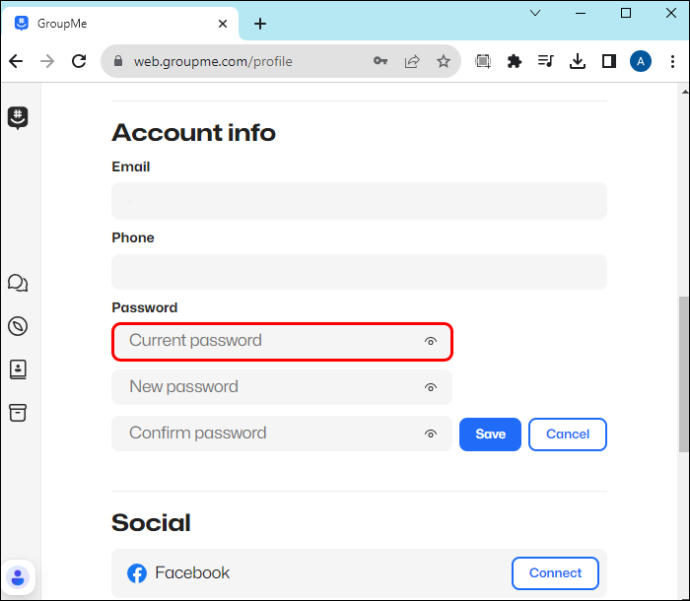Viewport: 690px width, 601px height.
Task: Click the page vertical scrollbar thumb
Action: pyautogui.click(x=683, y=374)
